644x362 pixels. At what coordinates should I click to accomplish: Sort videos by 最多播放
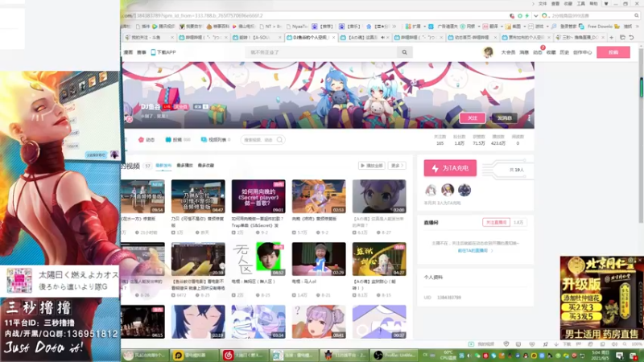coord(184,166)
